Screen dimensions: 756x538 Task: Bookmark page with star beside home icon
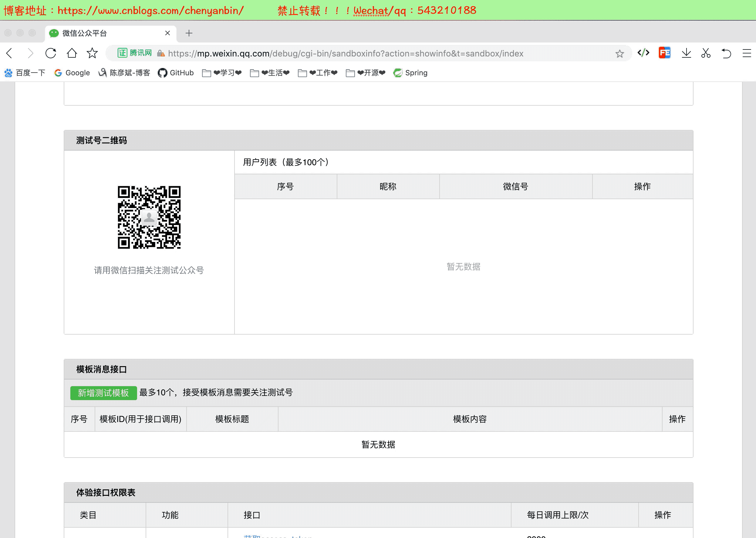92,53
